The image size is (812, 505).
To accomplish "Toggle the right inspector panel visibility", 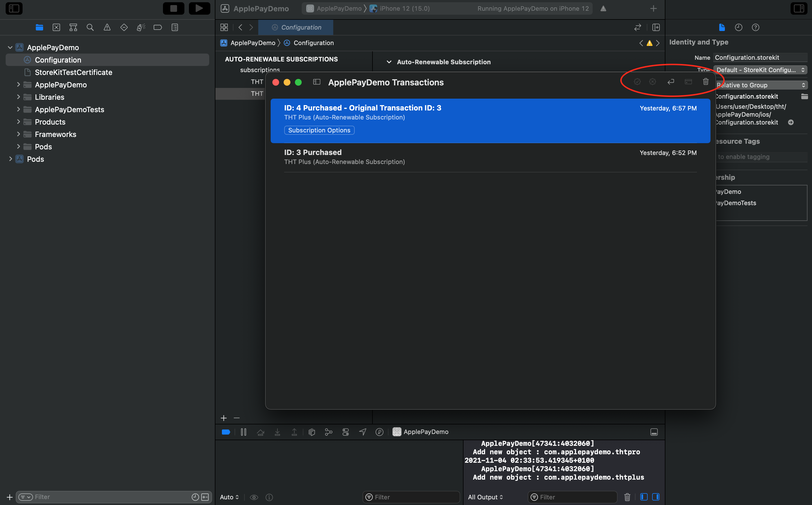I will (799, 8).
